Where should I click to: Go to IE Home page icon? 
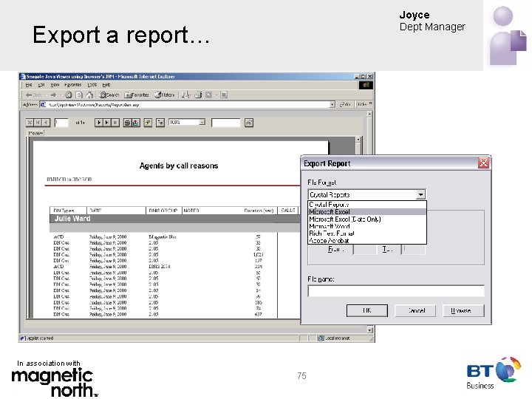89,95
